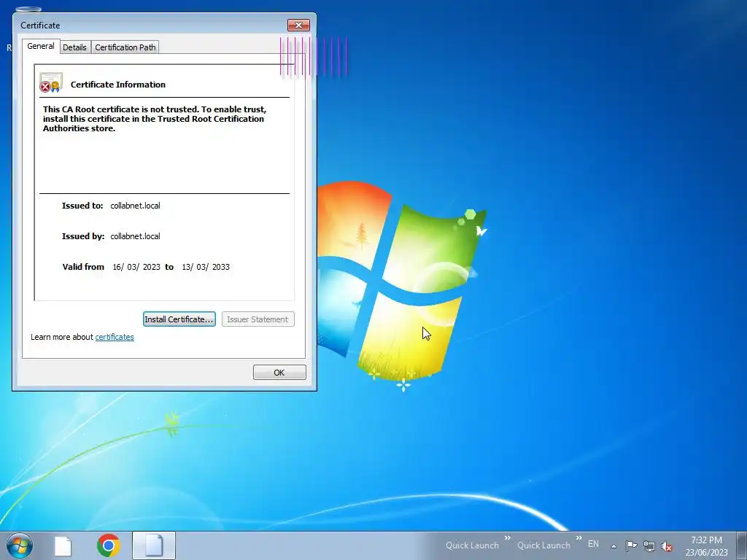Screen dimensions: 747x560
Task: Click the Certificate Information heading
Action: click(x=118, y=85)
